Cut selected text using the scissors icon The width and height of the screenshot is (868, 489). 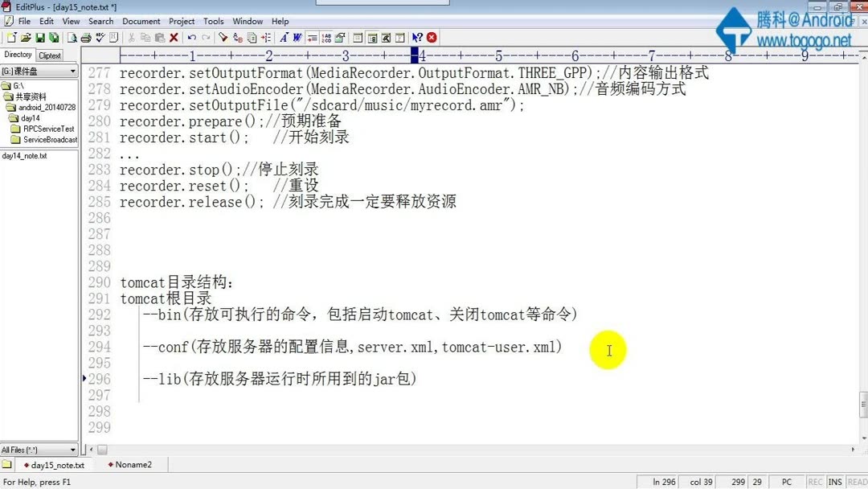point(132,37)
